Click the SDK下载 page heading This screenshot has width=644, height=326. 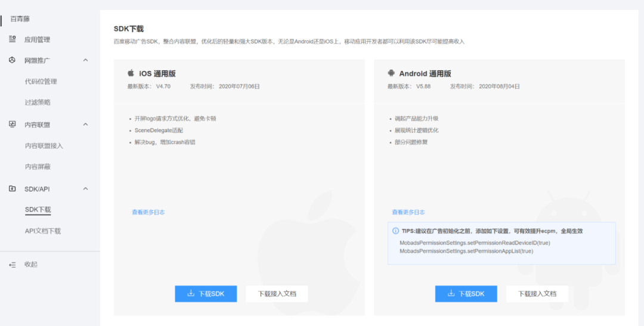(x=129, y=29)
